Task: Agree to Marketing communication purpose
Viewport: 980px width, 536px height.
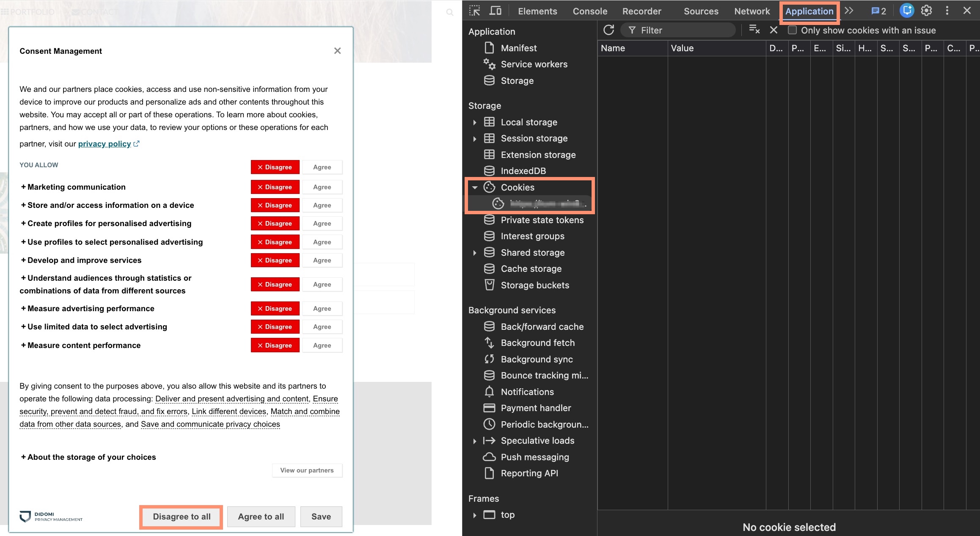Action: [x=322, y=187]
